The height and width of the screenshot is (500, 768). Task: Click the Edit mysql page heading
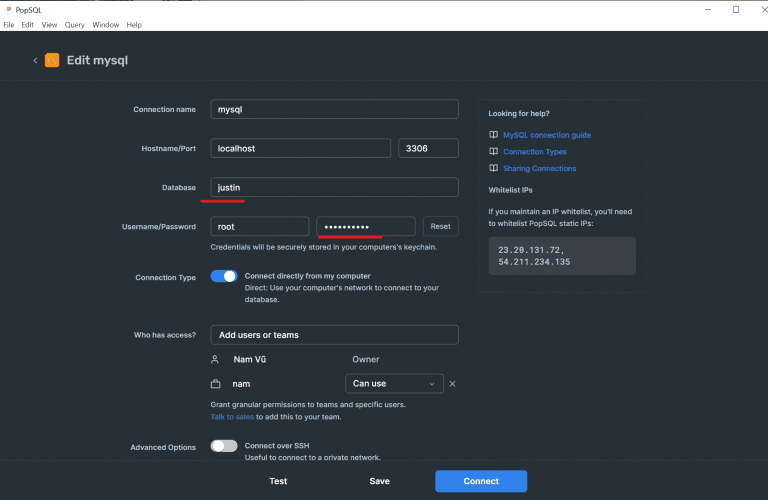[97, 60]
